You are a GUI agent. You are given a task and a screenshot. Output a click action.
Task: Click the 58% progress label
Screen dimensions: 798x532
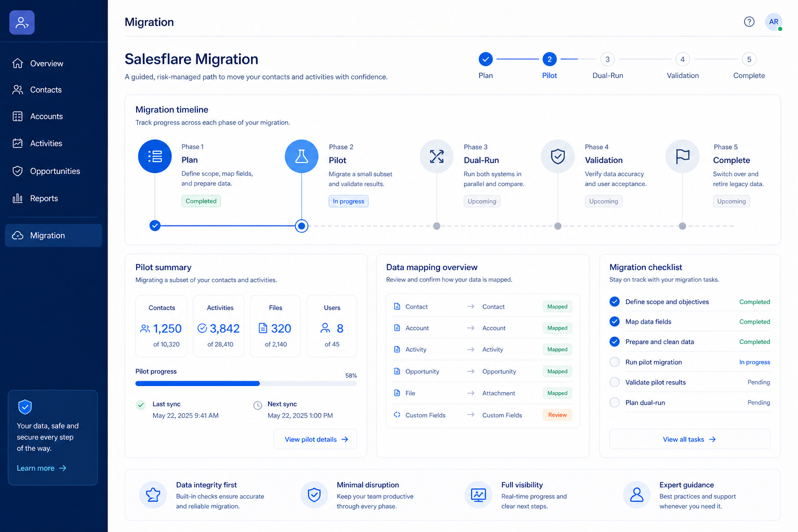pyautogui.click(x=351, y=376)
